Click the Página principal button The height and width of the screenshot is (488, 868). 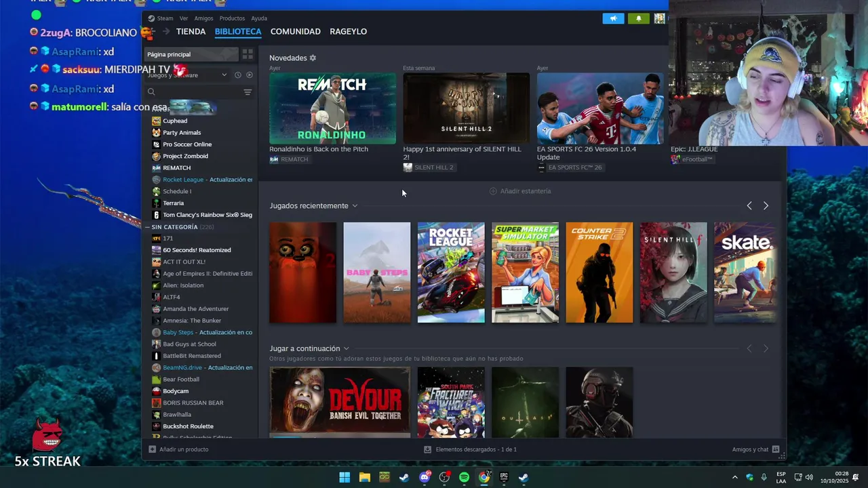click(x=192, y=54)
